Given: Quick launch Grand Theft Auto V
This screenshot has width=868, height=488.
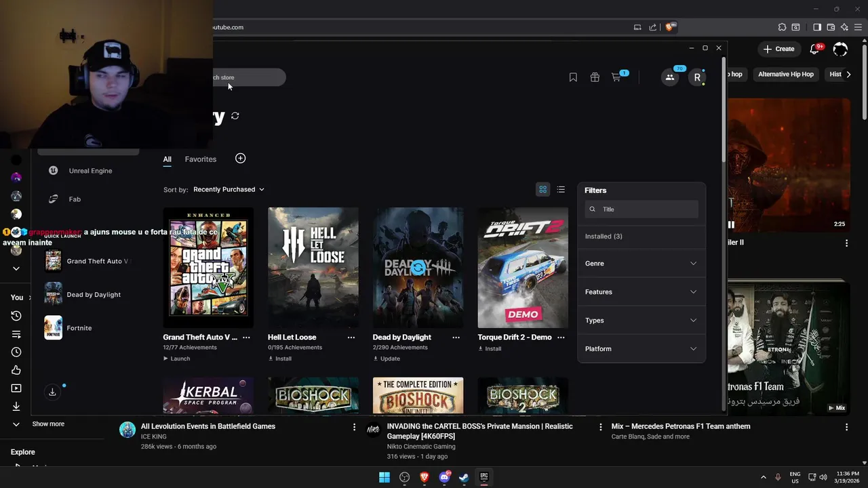Looking at the screenshot, I should tap(88, 261).
